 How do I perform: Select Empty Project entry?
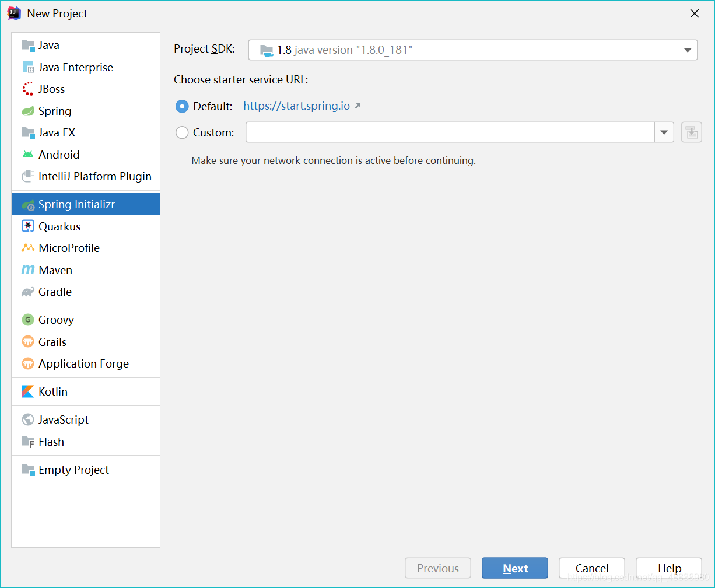[x=86, y=470]
